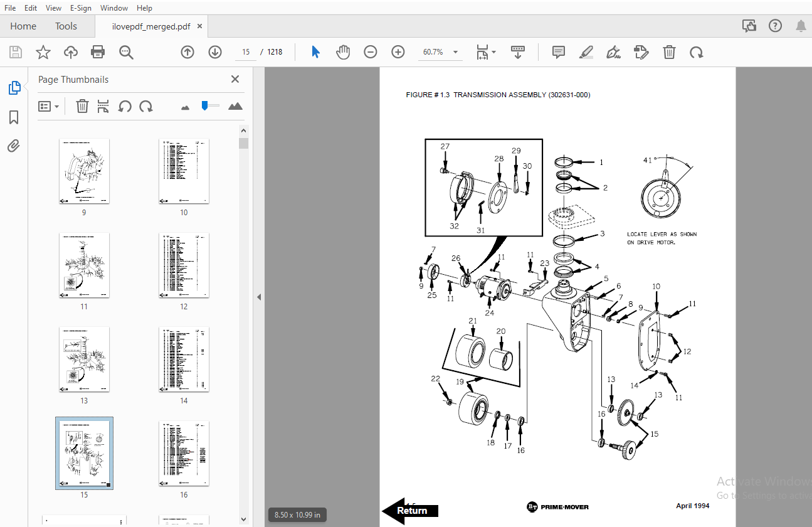Screen dimensions: 812x527
Task: Reduce thumbnail size with the small mountain icon
Action: 185,108
